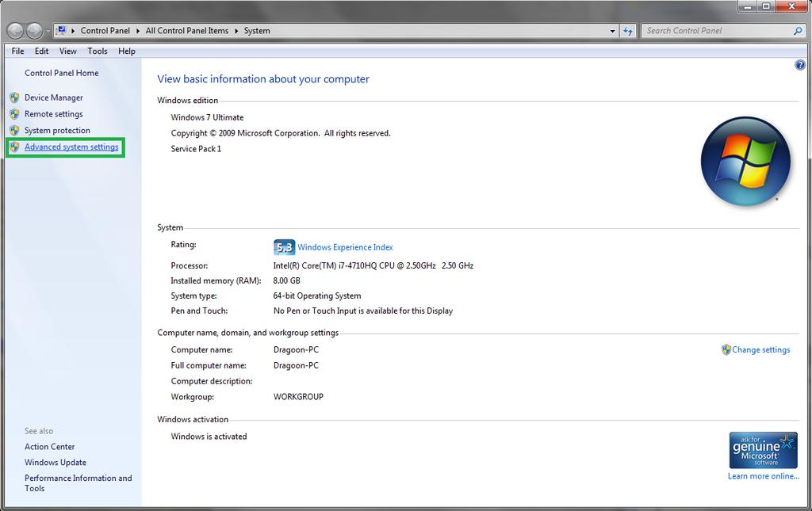Open Device Manager from the sidebar
Screen dimensions: 812x511
53,97
